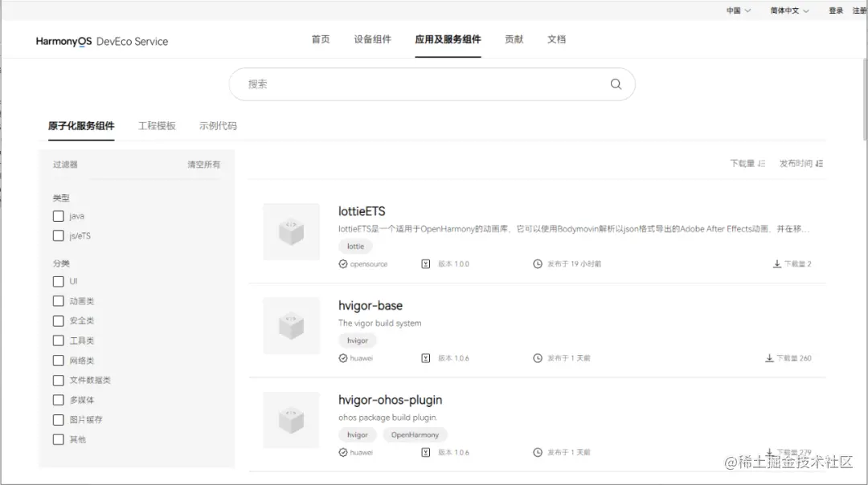Viewport: 868px width, 485px height.
Task: Click the OpenHarmony tag chip
Action: [x=415, y=434]
